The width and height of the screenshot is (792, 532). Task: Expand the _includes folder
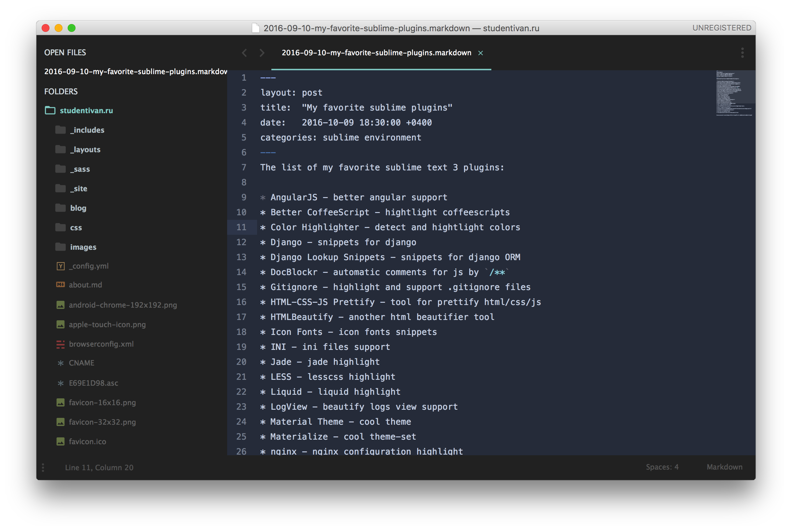87,130
